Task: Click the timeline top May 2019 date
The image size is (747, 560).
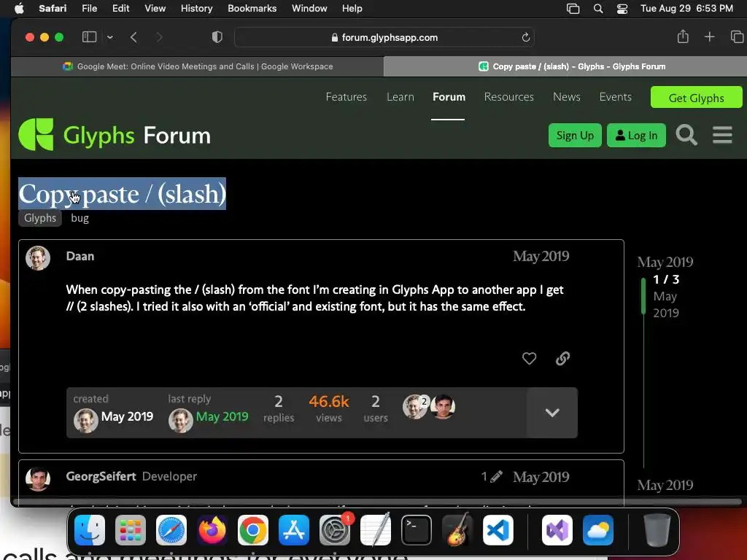Action: coord(665,262)
